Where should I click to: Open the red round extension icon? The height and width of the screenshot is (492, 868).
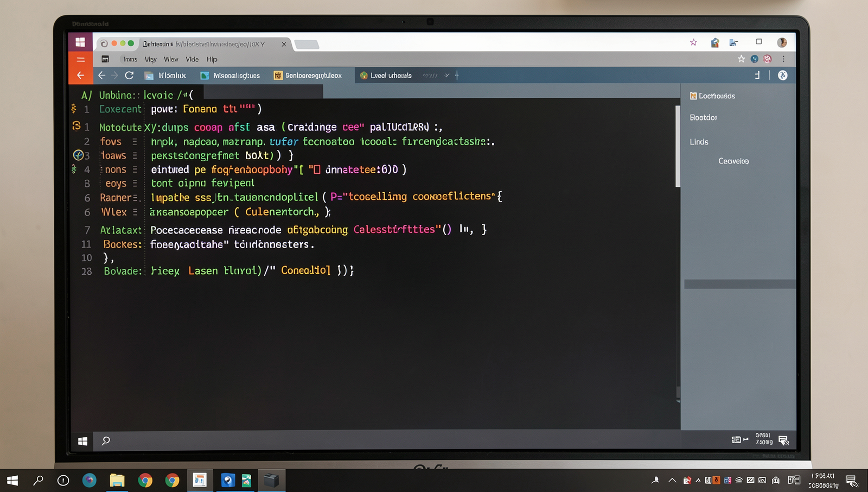click(767, 59)
